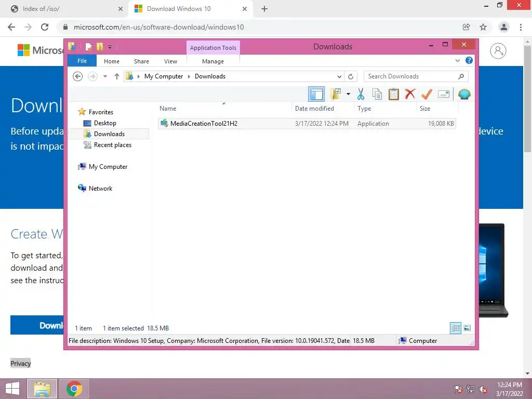Bookmark this page with star icon
The width and height of the screenshot is (532, 399).
click(x=483, y=27)
